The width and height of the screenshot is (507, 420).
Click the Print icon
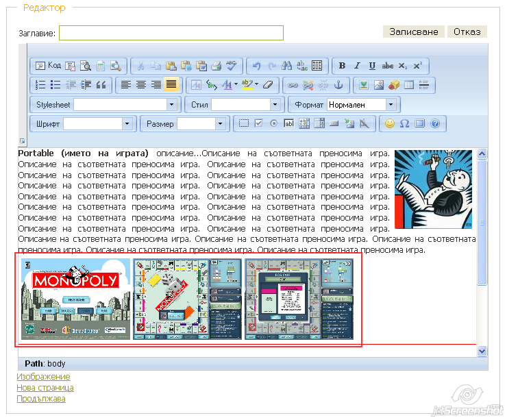(x=217, y=66)
